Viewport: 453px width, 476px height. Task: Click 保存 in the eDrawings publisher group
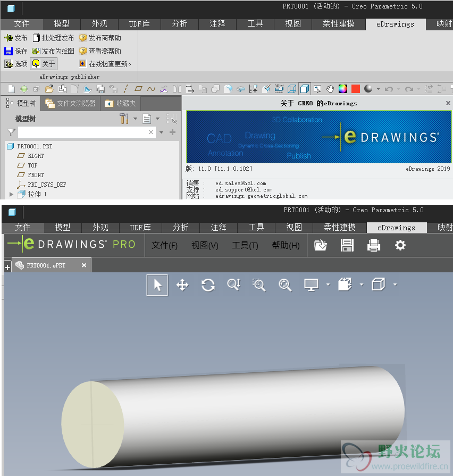point(16,51)
